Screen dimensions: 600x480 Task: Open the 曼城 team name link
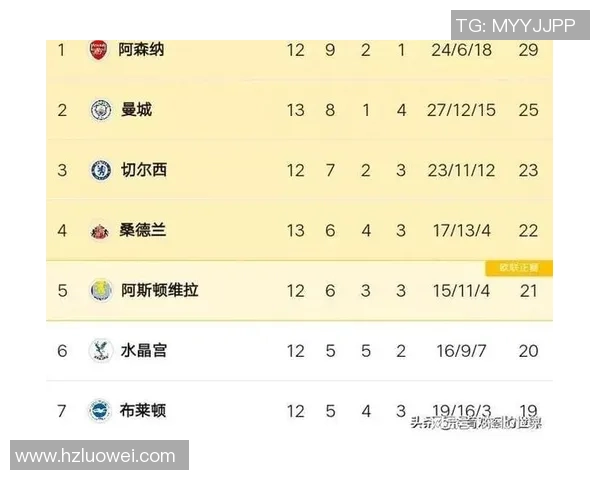point(136,110)
